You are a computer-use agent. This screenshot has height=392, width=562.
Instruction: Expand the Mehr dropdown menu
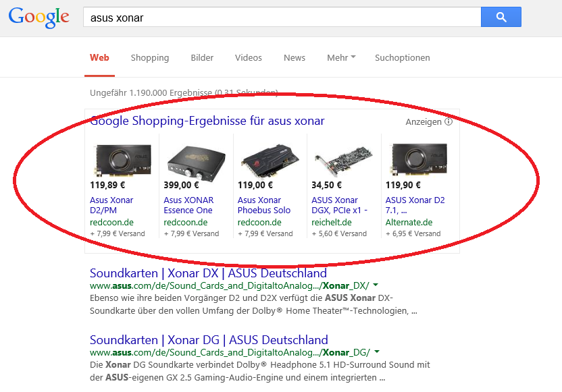pos(341,57)
